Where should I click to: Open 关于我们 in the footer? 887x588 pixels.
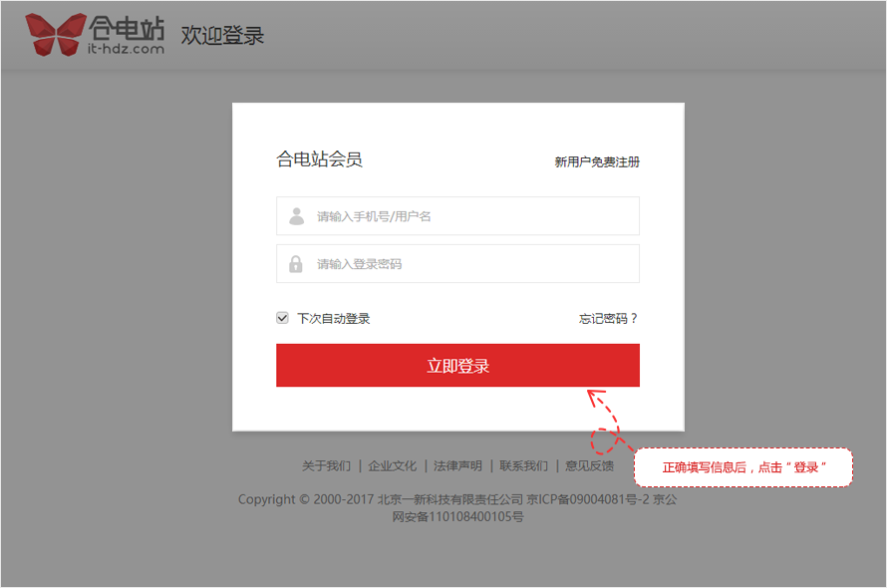click(x=326, y=465)
